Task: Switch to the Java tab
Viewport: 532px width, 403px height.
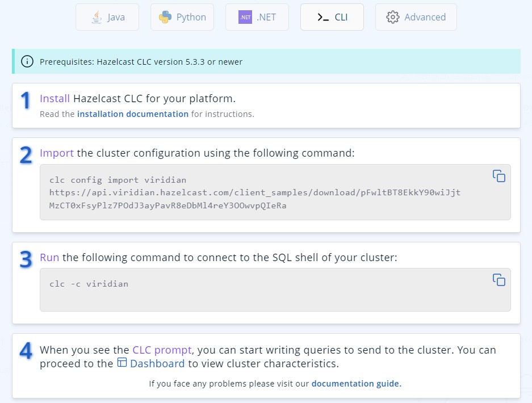Action: click(x=107, y=17)
